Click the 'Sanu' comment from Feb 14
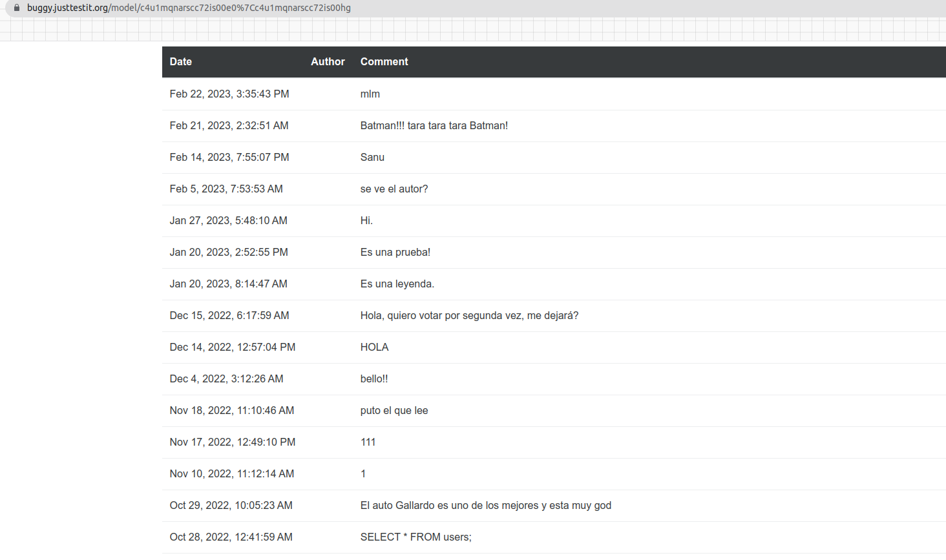The image size is (946, 560). (372, 157)
